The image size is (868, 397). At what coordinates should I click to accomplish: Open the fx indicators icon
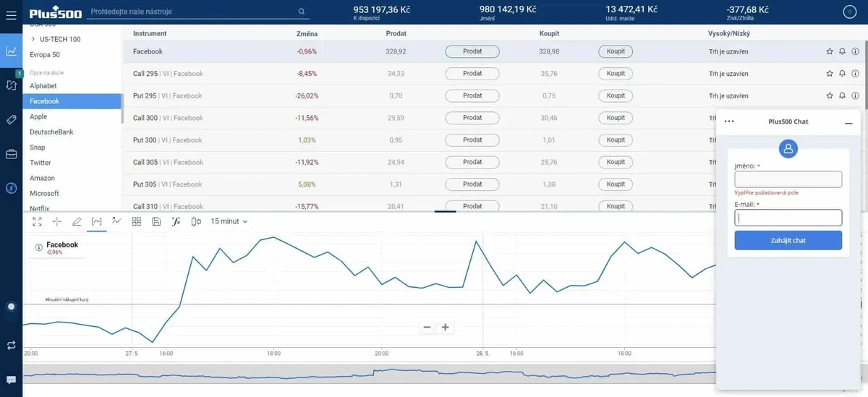176,221
